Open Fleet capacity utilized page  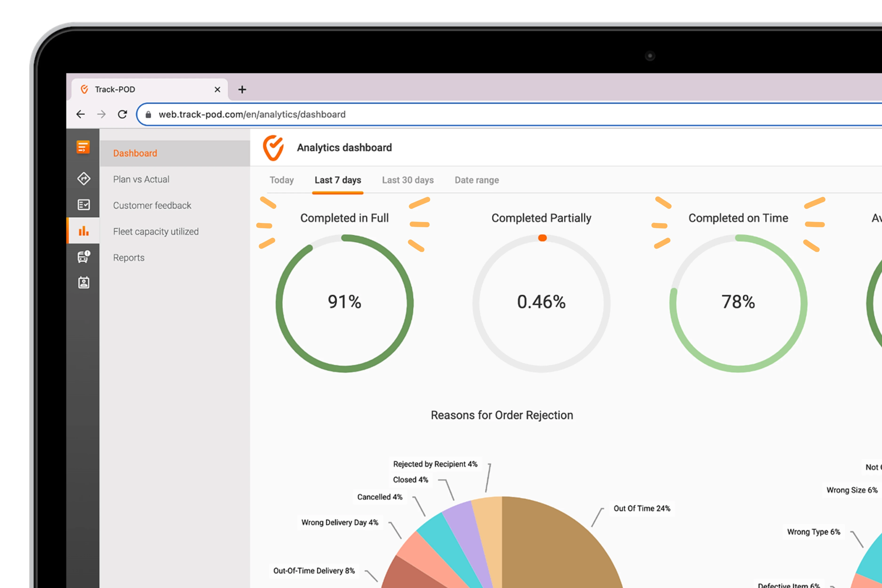coord(156,232)
